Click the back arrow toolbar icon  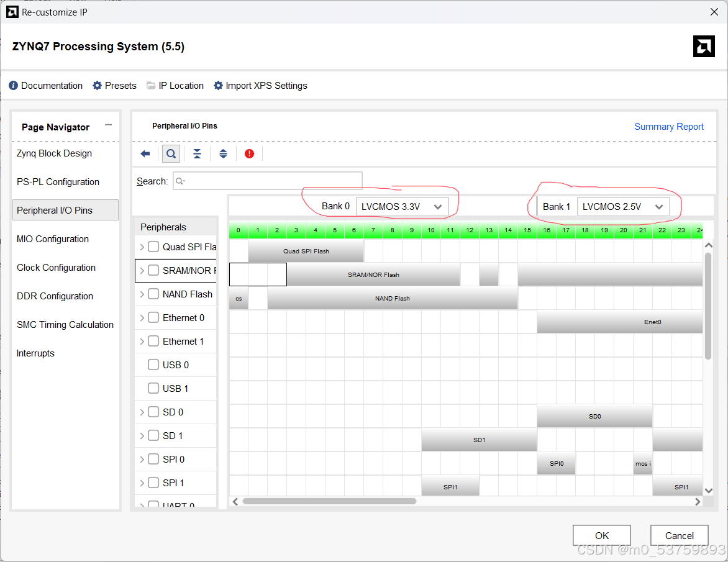tap(145, 153)
